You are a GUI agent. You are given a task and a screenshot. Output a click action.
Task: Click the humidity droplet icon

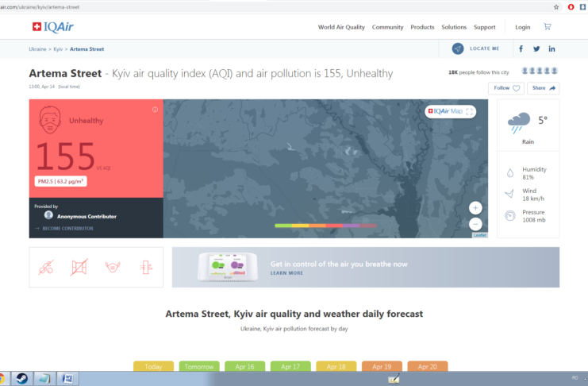[510, 173]
